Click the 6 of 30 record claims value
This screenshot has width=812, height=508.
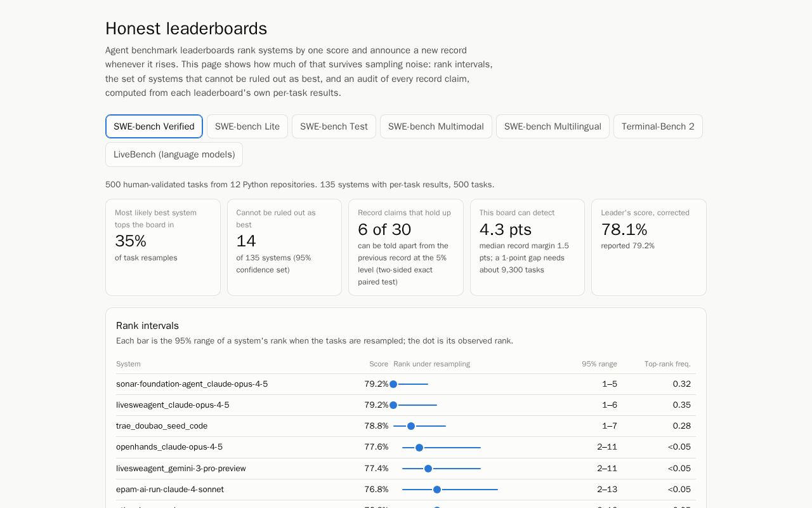384,229
